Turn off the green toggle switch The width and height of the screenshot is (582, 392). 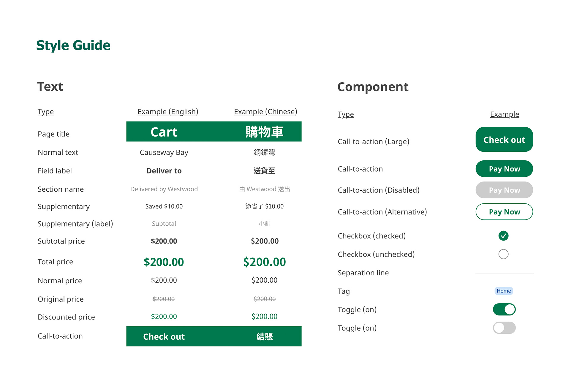[504, 309]
